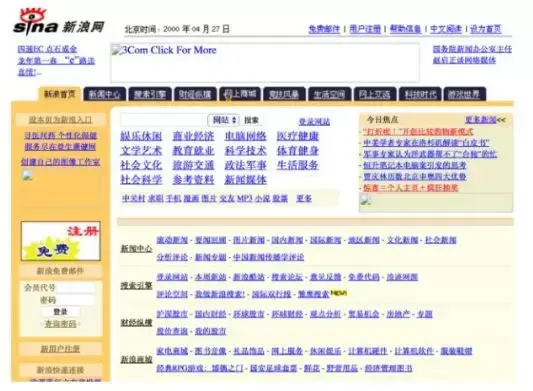Click broken image under 今日焦点 news list
Viewport: 533px width, 391px height.
(365, 200)
